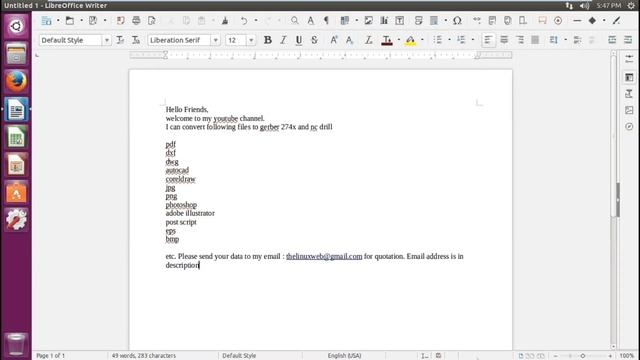
Task: Insert a page break
Action: click(418, 20)
